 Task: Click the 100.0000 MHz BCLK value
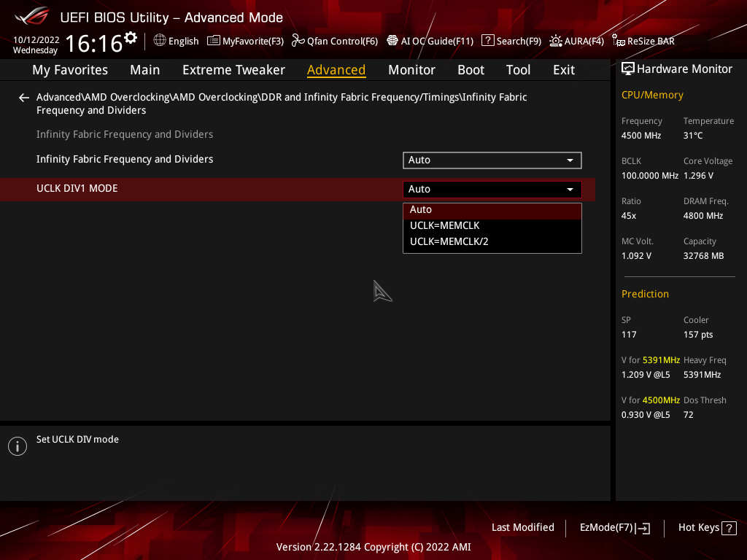pos(650,176)
